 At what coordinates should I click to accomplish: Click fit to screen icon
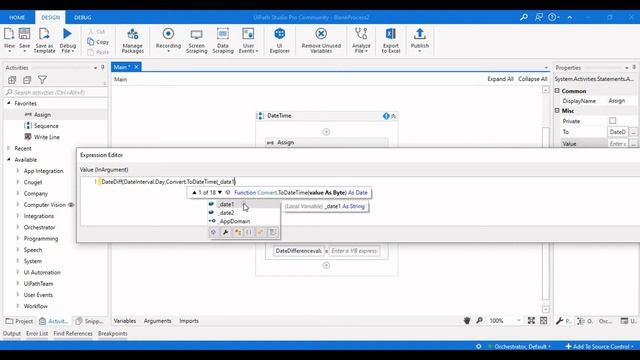531,321
